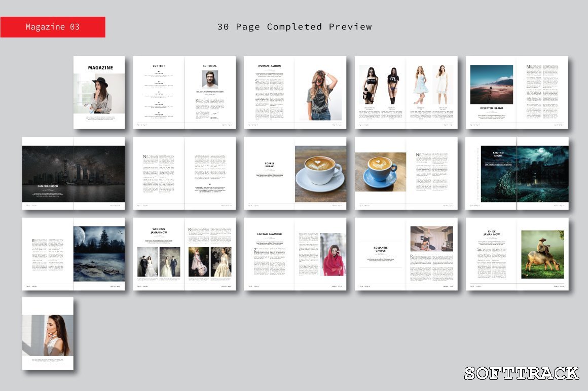The image size is (588, 391).
Task: Open the back cover page thumbnail
Action: [x=48, y=333]
